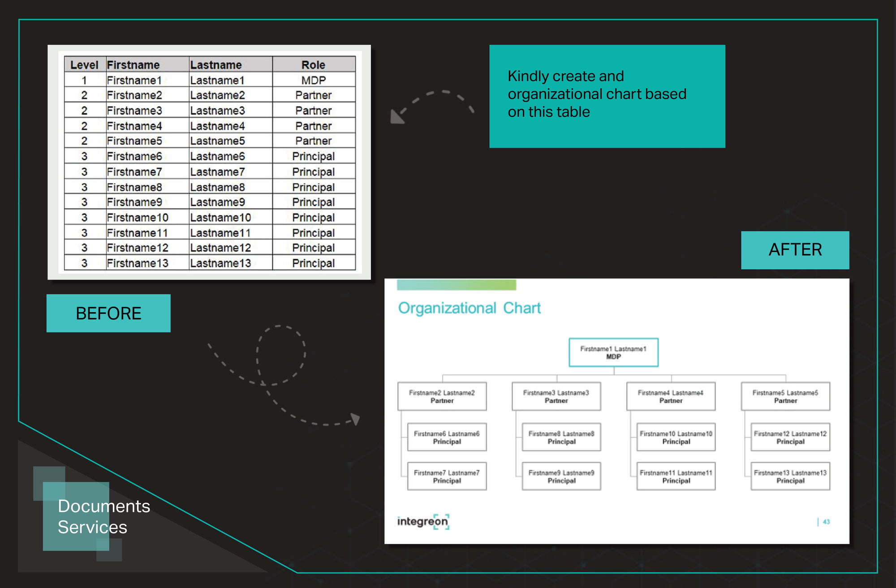Click the MDP role cell
The height and width of the screenshot is (588, 896).
point(314,80)
